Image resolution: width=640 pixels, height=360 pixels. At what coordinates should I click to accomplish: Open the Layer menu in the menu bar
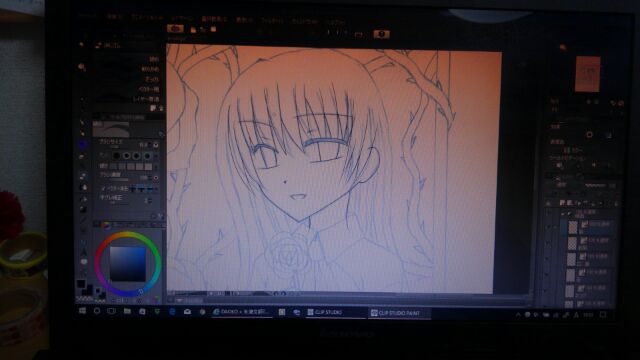pos(182,19)
